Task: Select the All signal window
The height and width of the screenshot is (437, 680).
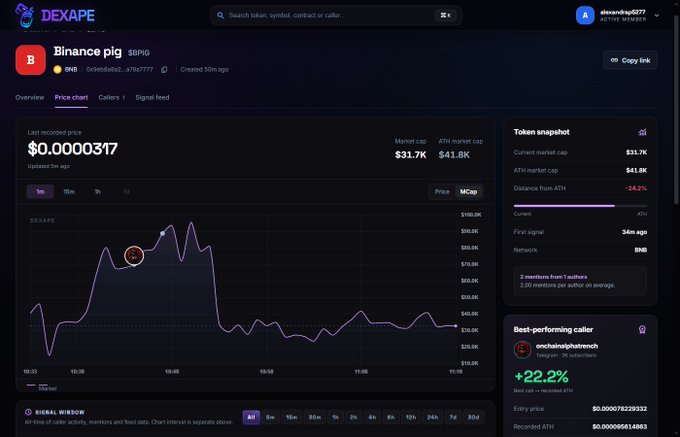Action: [x=251, y=417]
